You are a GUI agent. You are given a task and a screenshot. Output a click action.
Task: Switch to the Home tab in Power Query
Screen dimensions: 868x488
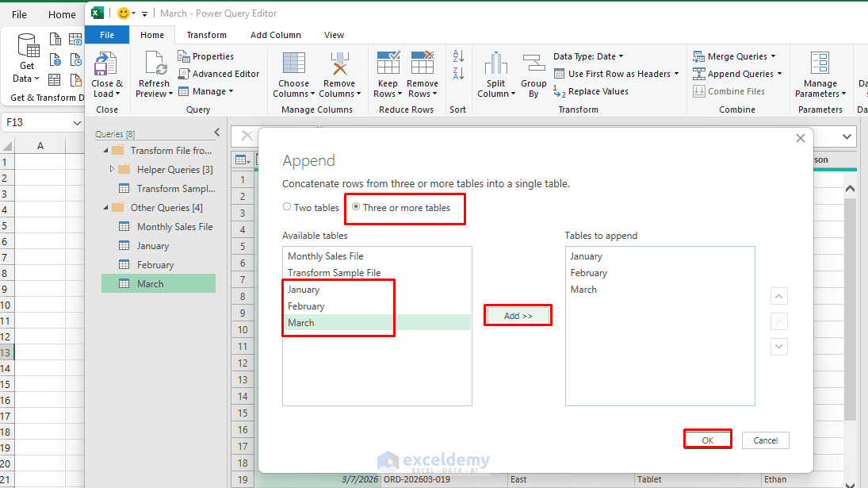(151, 35)
